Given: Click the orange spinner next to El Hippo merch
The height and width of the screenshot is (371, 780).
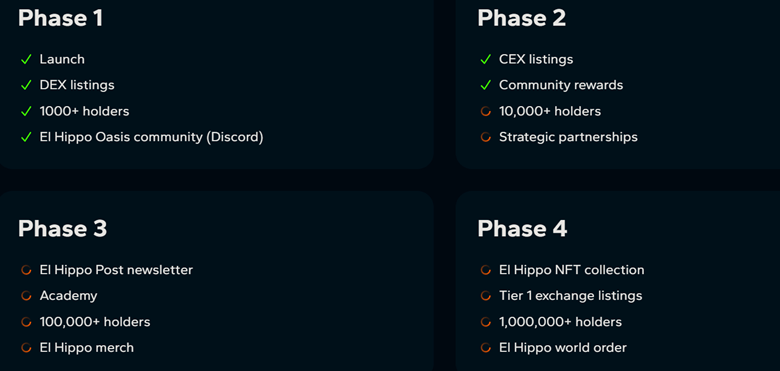Looking at the screenshot, I should click(26, 348).
